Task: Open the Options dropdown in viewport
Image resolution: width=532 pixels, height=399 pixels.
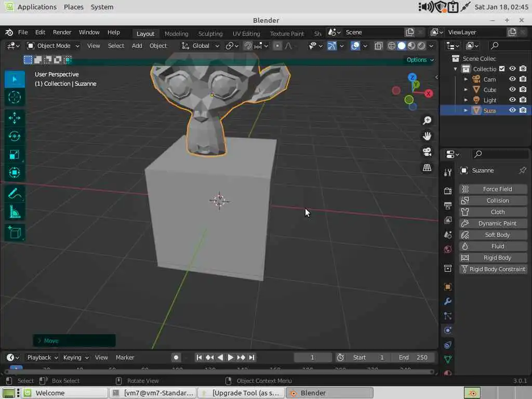Action: (420, 60)
